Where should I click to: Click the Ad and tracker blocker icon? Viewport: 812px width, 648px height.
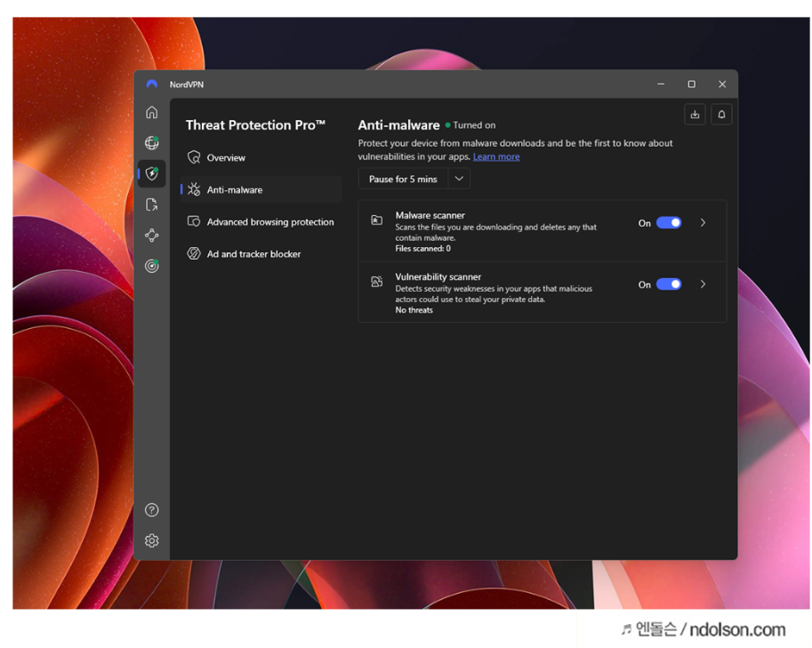194,253
